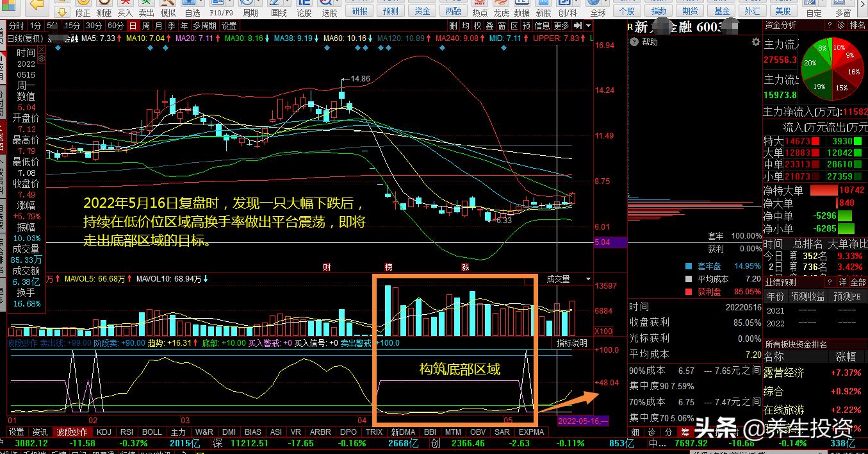Toggle the 权 price adjustment option
868x454 pixels.
tap(477, 26)
